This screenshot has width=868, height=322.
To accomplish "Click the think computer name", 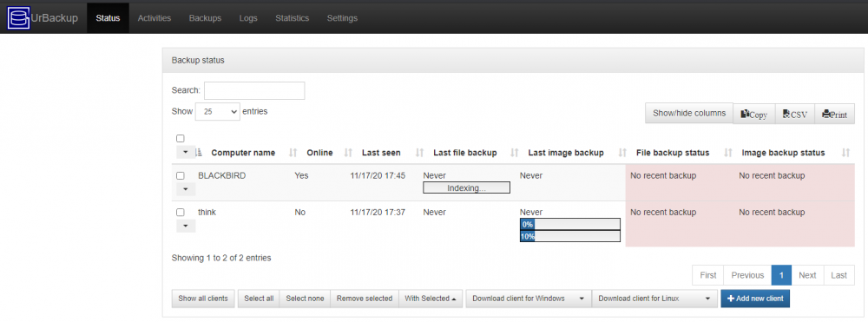I will click(207, 213).
